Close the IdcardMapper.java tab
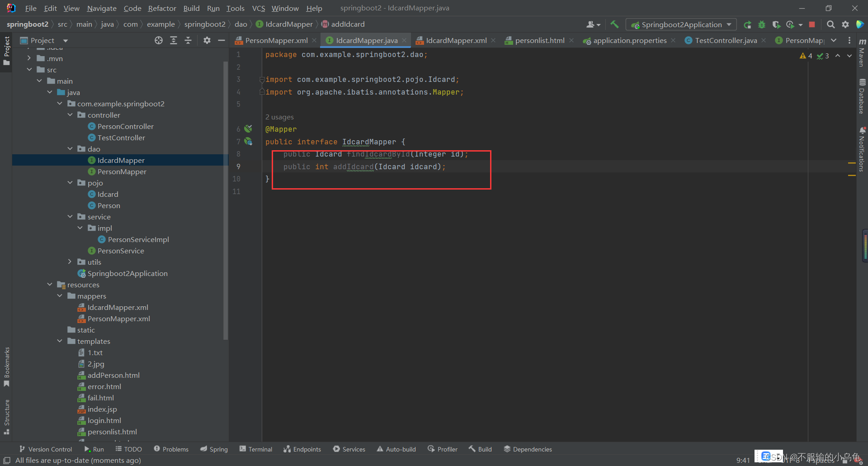The width and height of the screenshot is (868, 466). pos(404,40)
